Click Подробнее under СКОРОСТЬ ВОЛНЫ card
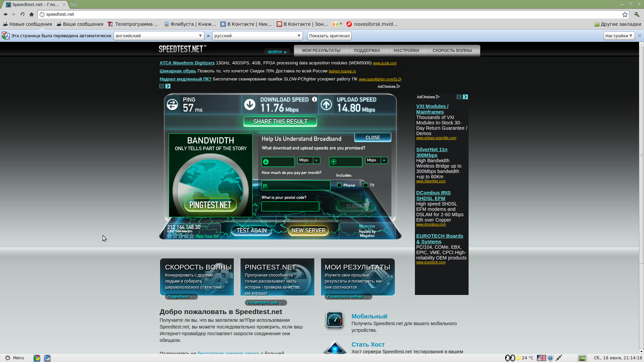Screen dimensions: 644x362 point(181,297)
